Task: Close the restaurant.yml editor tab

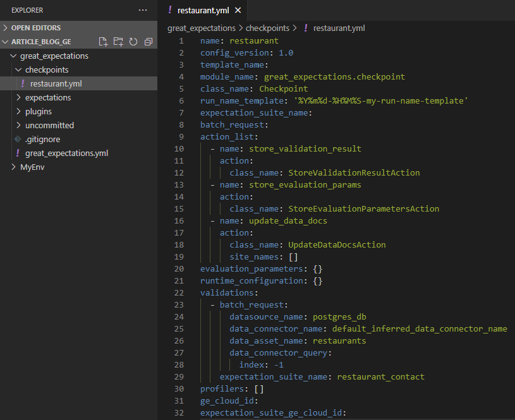Action: coord(238,11)
